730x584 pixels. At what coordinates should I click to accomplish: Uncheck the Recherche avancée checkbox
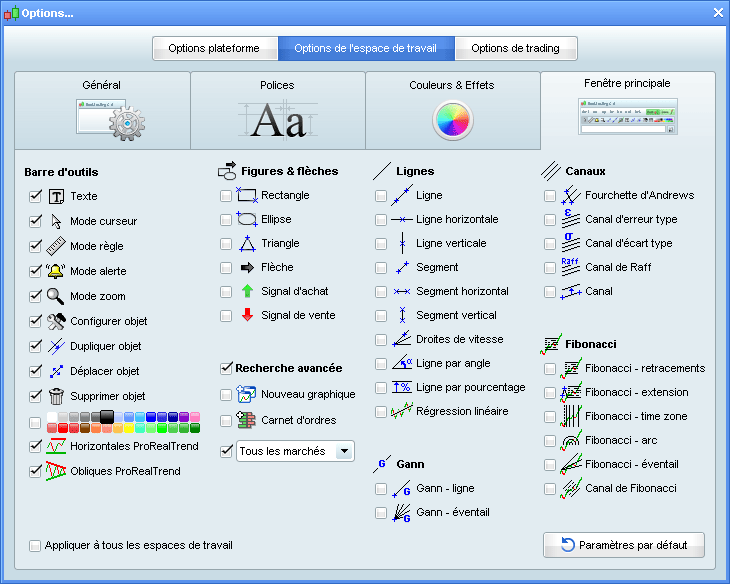coord(226,368)
